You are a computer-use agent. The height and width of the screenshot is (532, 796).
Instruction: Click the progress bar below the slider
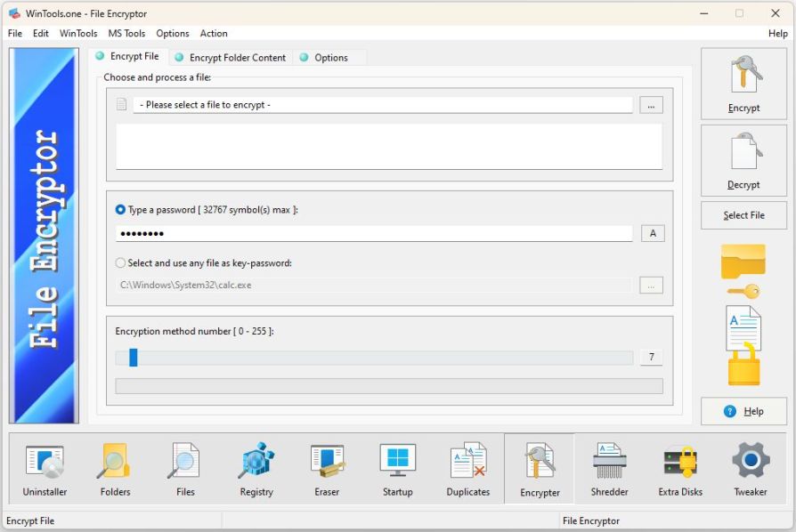click(x=389, y=386)
